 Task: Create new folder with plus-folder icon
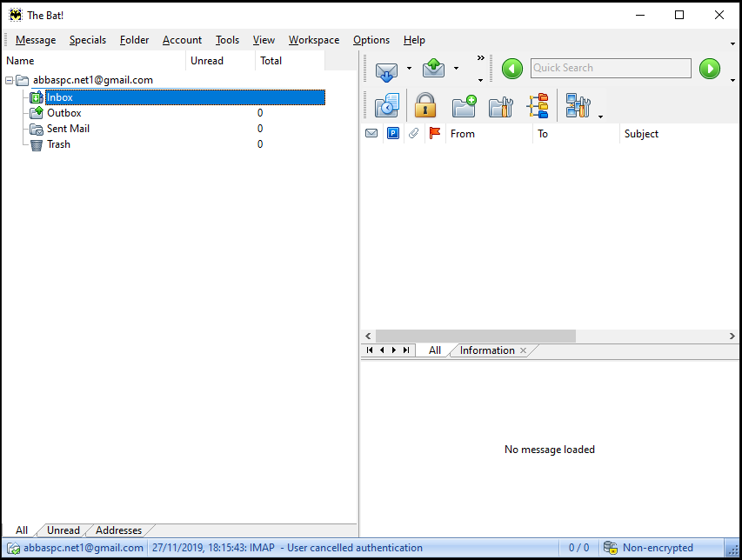tap(464, 106)
